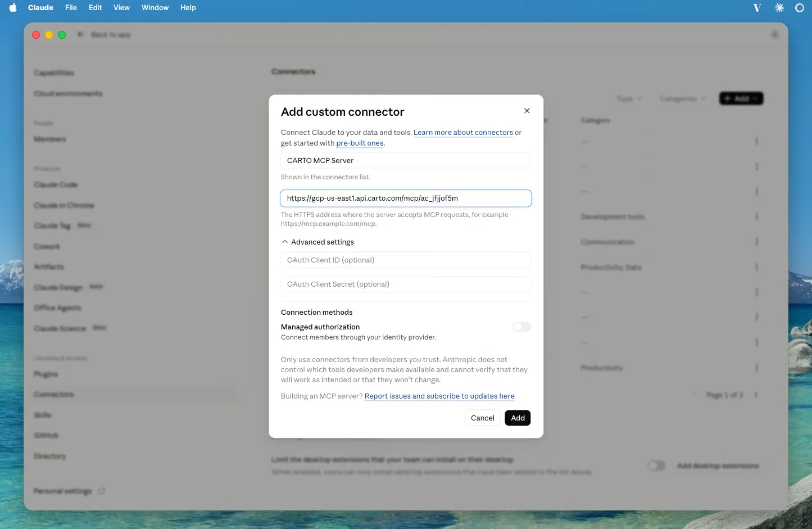The height and width of the screenshot is (529, 812).
Task: Open Personal settings external link icon
Action: coord(102,491)
